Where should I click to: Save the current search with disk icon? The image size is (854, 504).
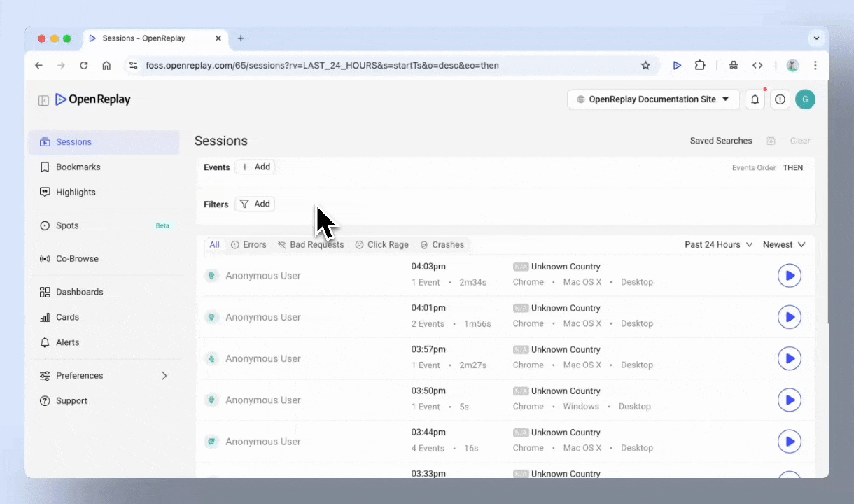[771, 141]
